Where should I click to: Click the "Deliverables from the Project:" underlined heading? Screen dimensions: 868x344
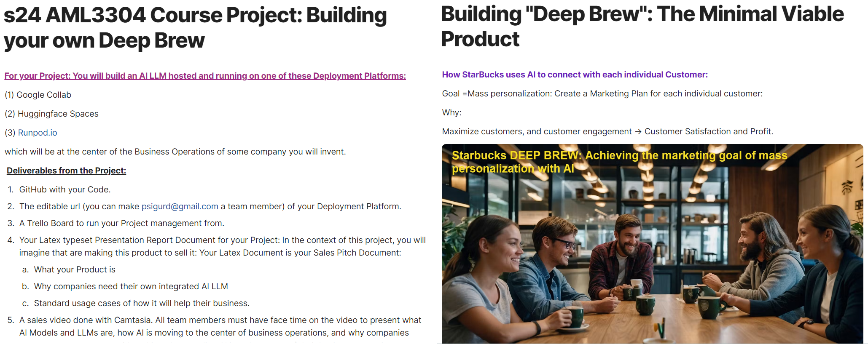coord(67,171)
